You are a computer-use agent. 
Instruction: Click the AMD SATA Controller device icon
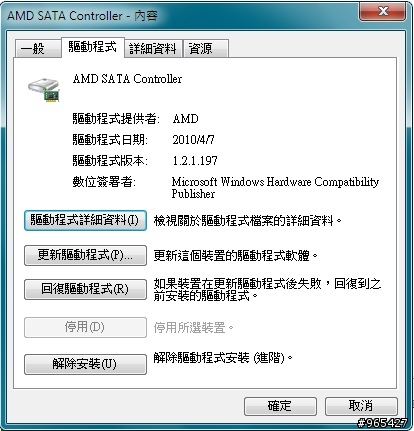[44, 89]
